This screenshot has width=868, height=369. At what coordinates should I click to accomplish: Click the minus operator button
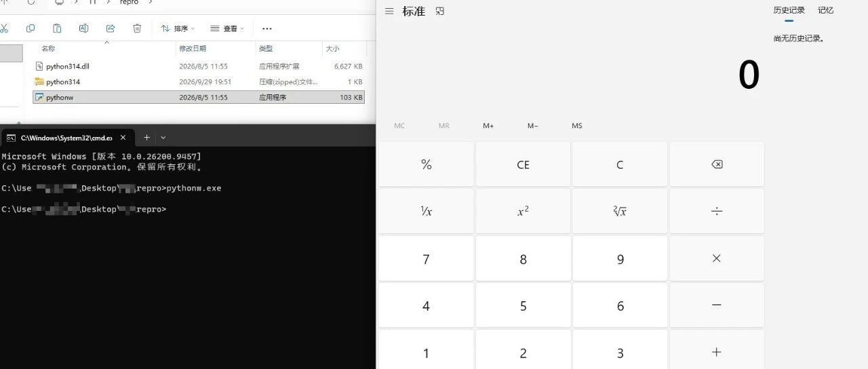pos(717,305)
